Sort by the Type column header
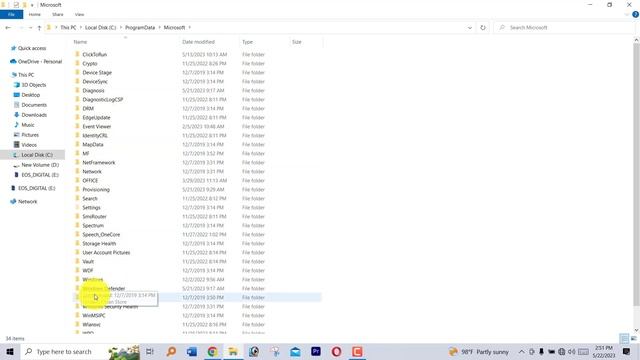 (247, 42)
